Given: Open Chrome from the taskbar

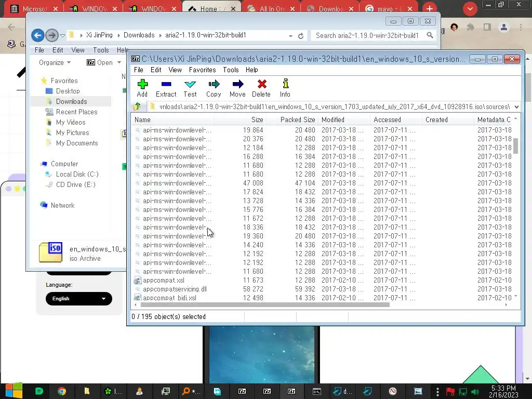Looking at the screenshot, I should point(62,391).
